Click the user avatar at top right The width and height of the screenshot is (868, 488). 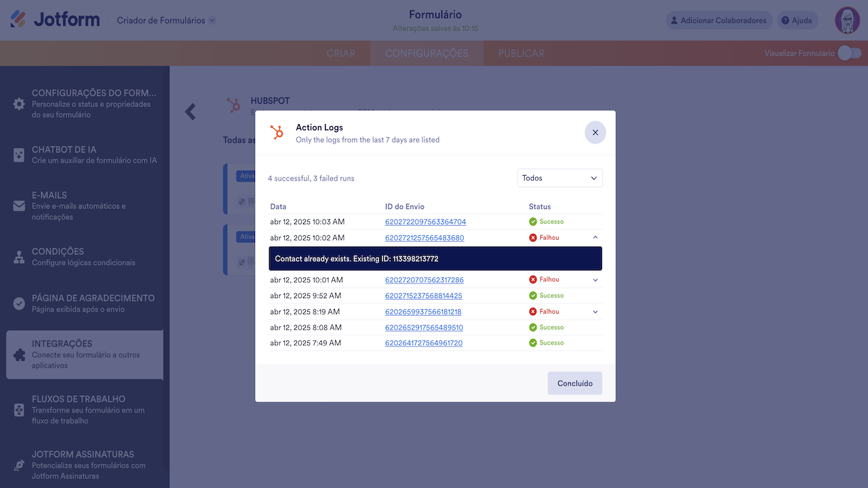847,20
